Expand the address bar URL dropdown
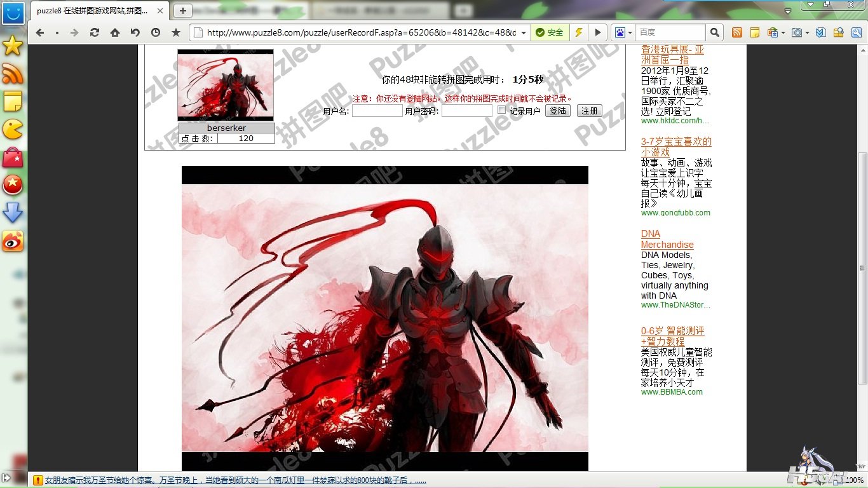 pyautogui.click(x=524, y=32)
